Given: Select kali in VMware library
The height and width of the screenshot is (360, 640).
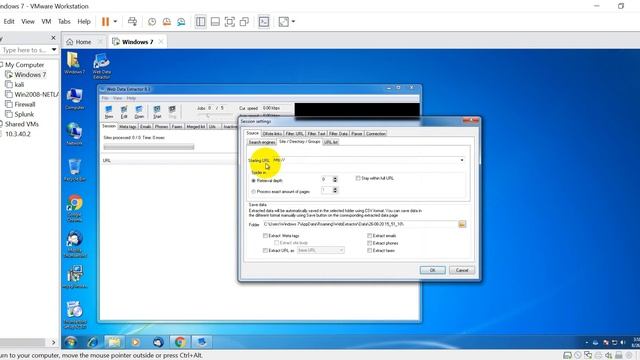Looking at the screenshot, I should [x=19, y=84].
